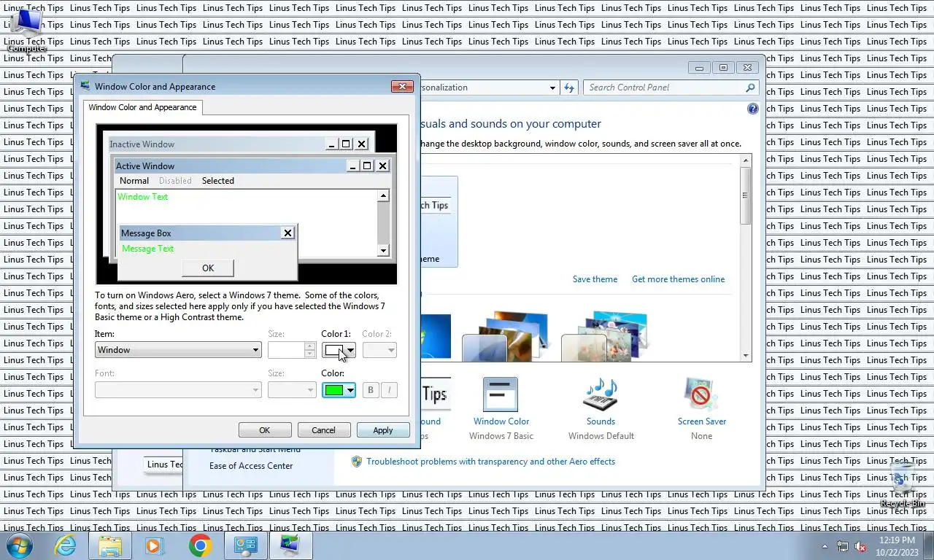Select the Personalization taskbar button
Screen dimensions: 934x560
point(291,545)
